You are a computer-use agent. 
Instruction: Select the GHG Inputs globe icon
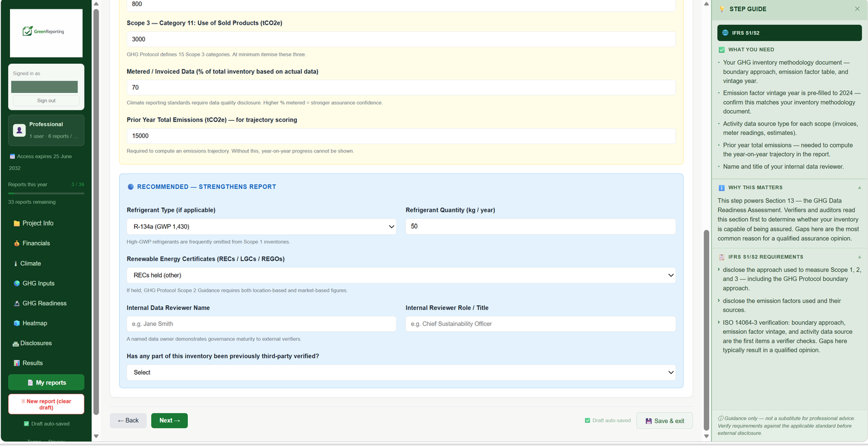(x=17, y=283)
